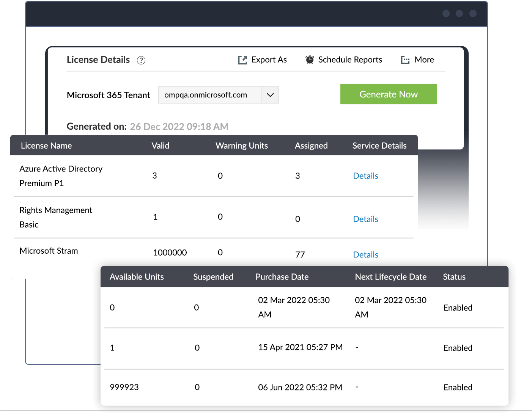The width and height of the screenshot is (532, 416).
Task: Click the Schedule Reports text label
Action: [x=350, y=60]
